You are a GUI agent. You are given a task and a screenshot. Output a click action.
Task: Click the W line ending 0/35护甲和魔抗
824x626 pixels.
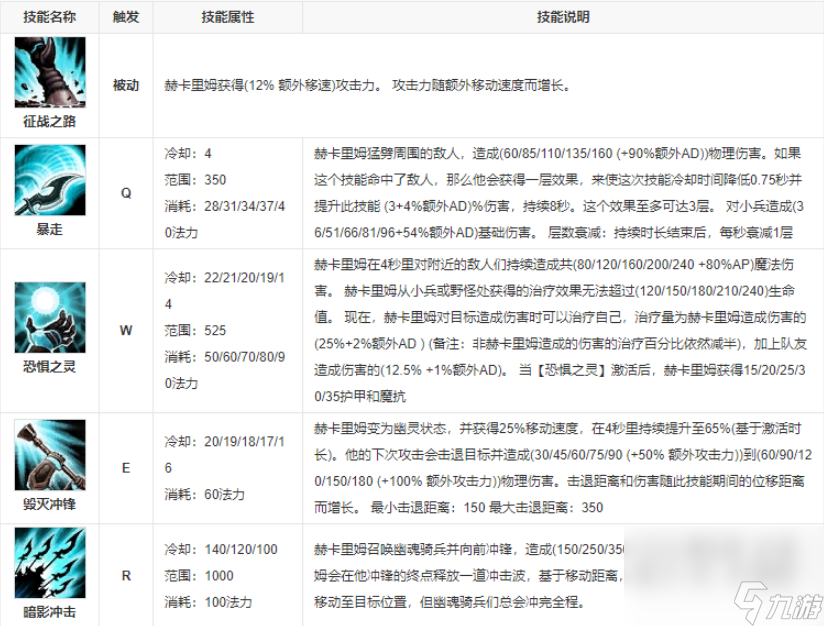click(x=360, y=396)
